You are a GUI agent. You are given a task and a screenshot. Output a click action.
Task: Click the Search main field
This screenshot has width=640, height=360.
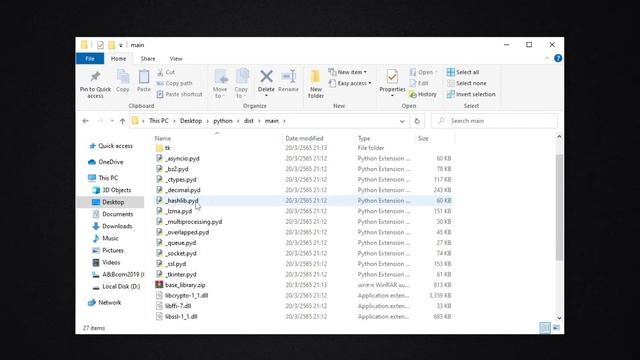pyautogui.click(x=494, y=121)
